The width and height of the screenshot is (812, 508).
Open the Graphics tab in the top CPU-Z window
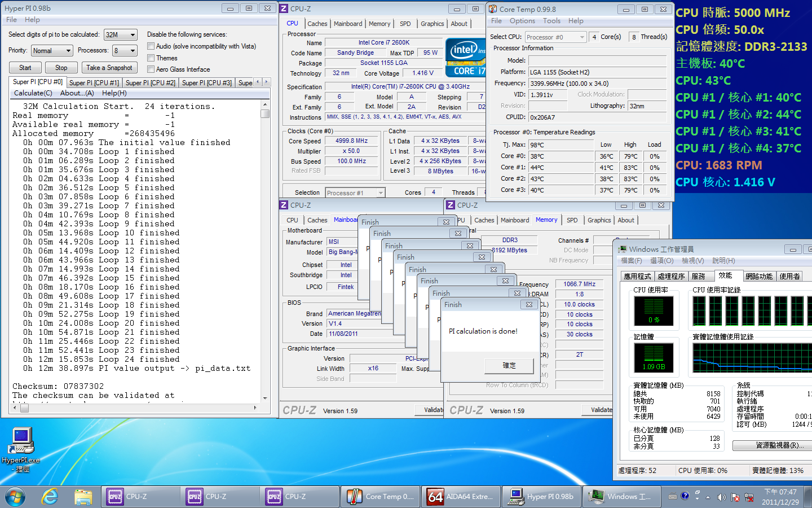(432, 24)
